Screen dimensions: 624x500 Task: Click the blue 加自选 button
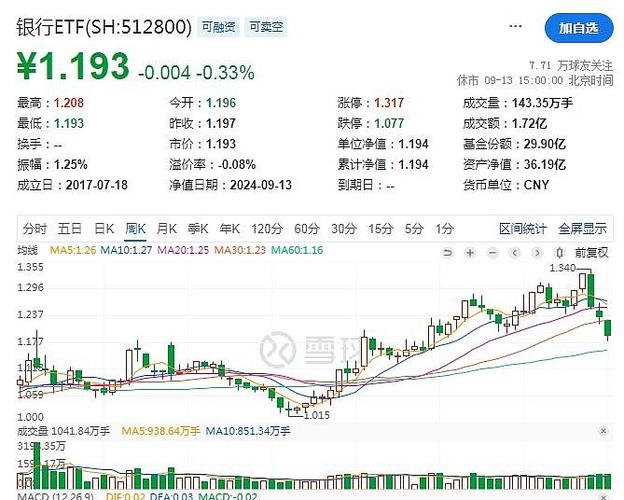(578, 28)
